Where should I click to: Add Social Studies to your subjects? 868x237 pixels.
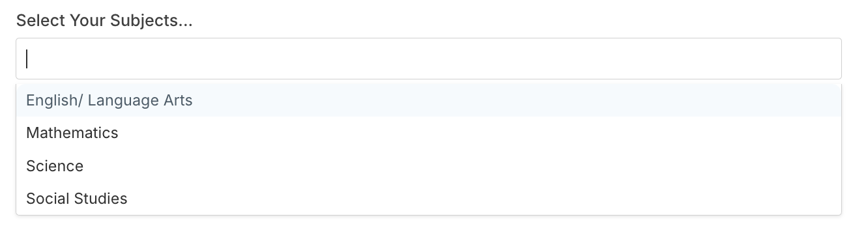(x=429, y=199)
